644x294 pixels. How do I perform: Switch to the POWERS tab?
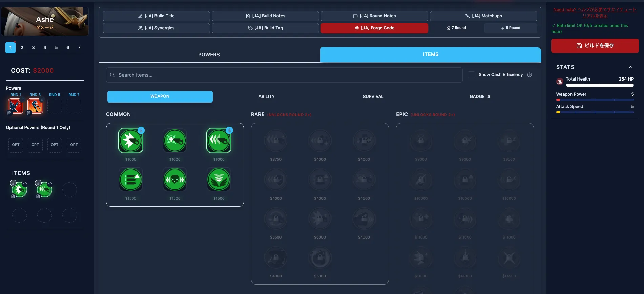point(209,55)
